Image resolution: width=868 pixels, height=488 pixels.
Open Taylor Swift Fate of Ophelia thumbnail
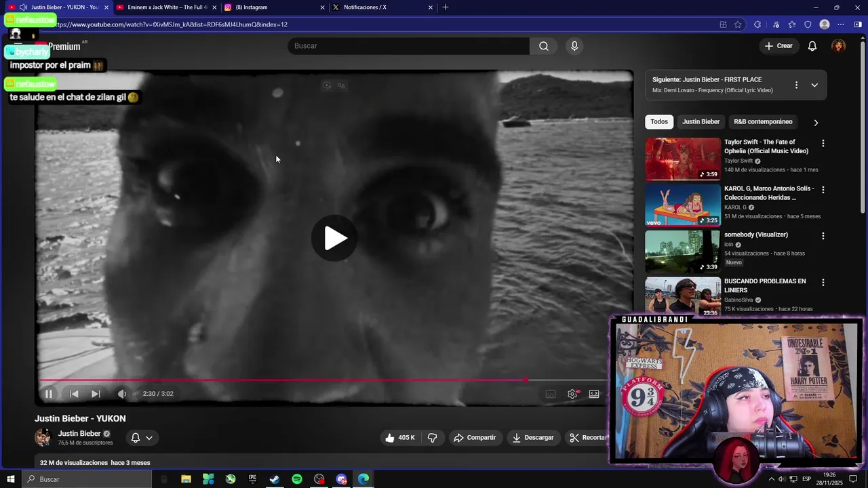coord(683,159)
